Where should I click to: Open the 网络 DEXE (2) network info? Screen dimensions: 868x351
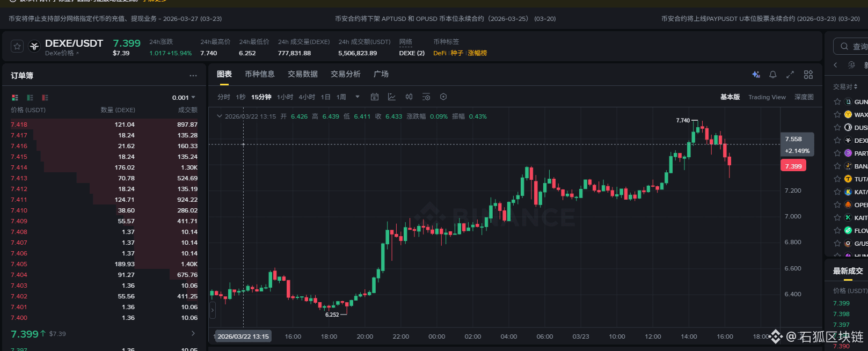[412, 53]
